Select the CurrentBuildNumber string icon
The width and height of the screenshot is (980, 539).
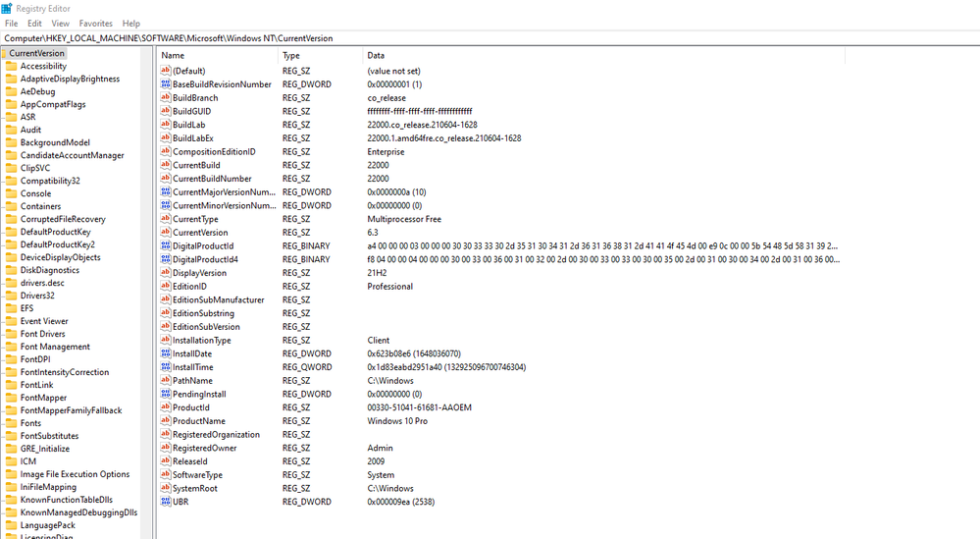coord(166,179)
